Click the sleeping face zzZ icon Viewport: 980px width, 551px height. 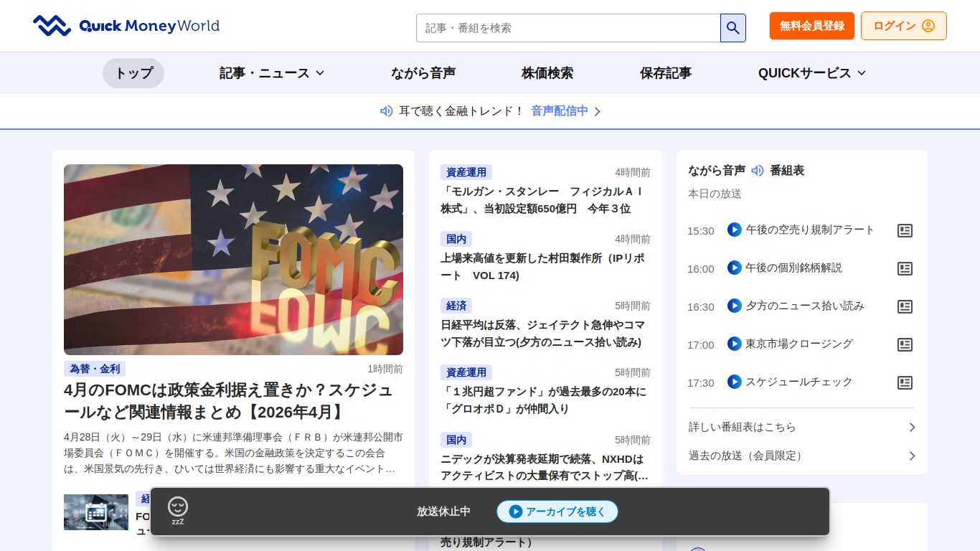tap(178, 511)
